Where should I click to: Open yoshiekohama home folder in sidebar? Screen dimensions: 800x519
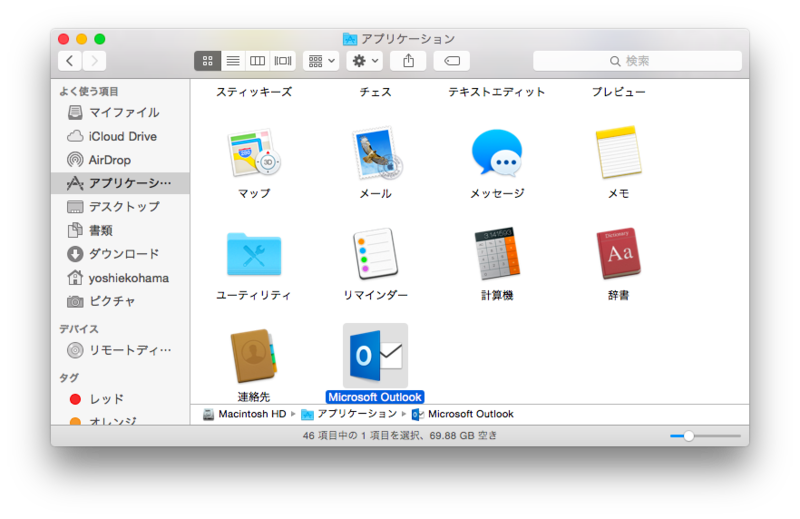coord(120,278)
